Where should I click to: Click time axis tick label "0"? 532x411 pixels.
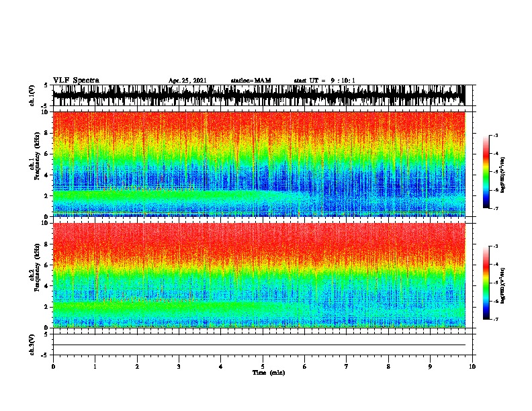pos(53,367)
